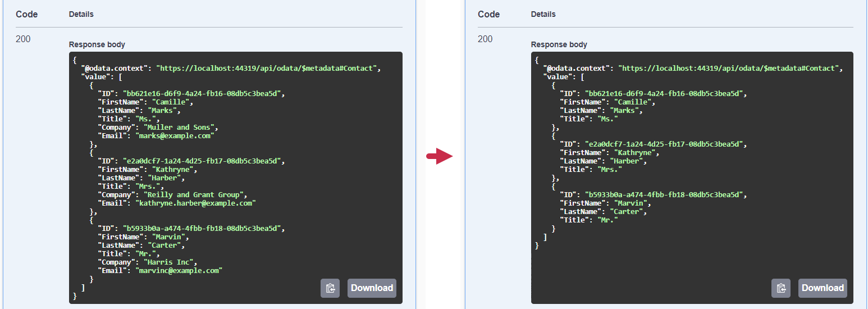Click "Marks" last name in right panel
Image resolution: width=868 pixels, height=309 pixels.
click(624, 111)
